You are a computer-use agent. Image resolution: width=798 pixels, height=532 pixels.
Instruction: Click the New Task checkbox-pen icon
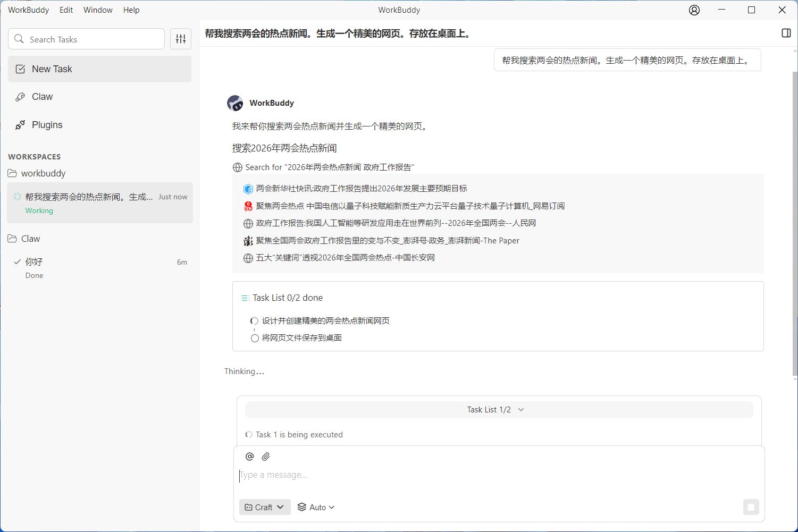[20, 69]
